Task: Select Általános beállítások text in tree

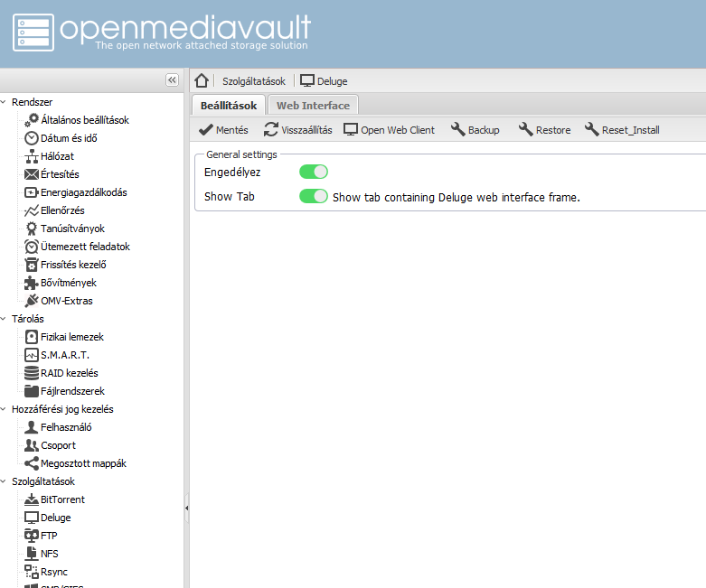Action: point(85,120)
